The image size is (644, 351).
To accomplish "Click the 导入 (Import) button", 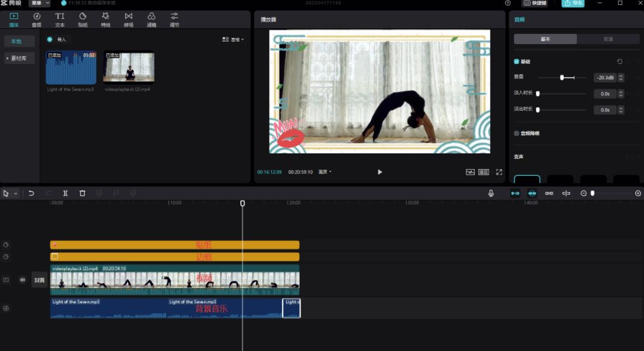I will click(58, 39).
